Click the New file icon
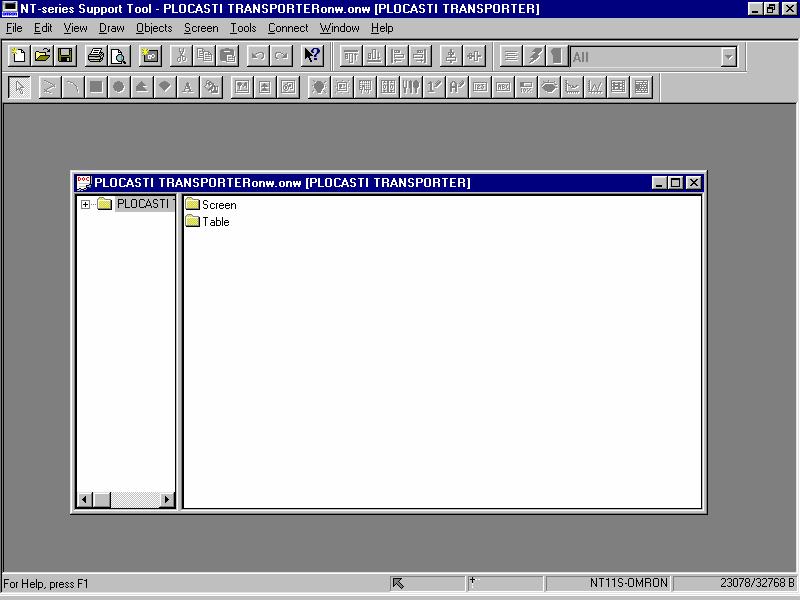800x600 pixels. [x=19, y=56]
